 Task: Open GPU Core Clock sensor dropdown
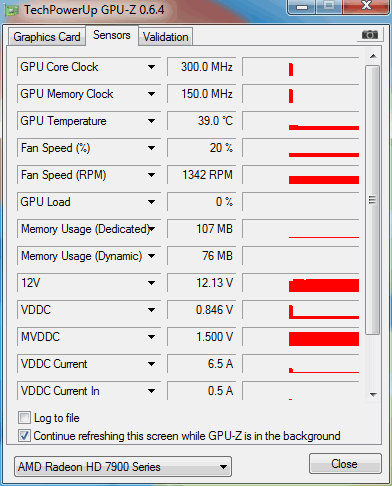point(151,67)
